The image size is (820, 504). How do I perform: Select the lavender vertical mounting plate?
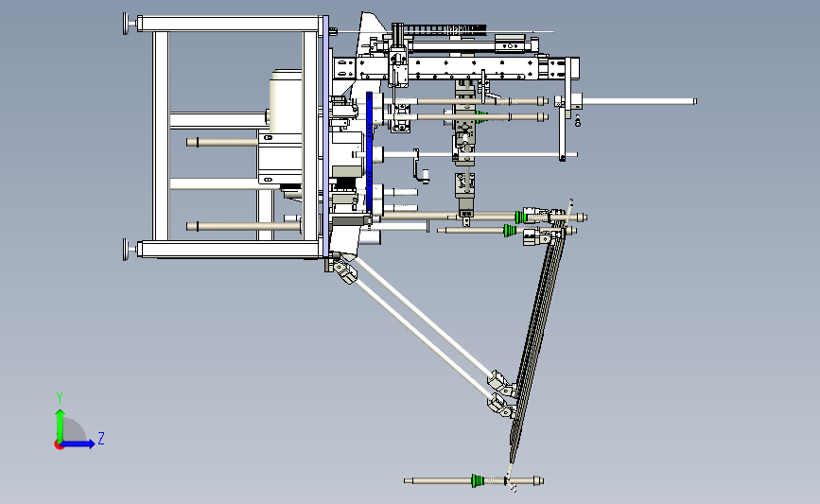tap(326, 136)
